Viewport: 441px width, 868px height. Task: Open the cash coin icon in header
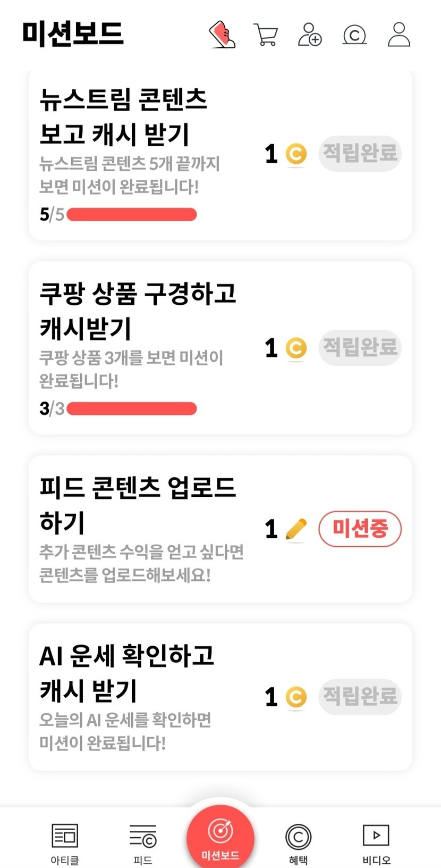tap(354, 35)
